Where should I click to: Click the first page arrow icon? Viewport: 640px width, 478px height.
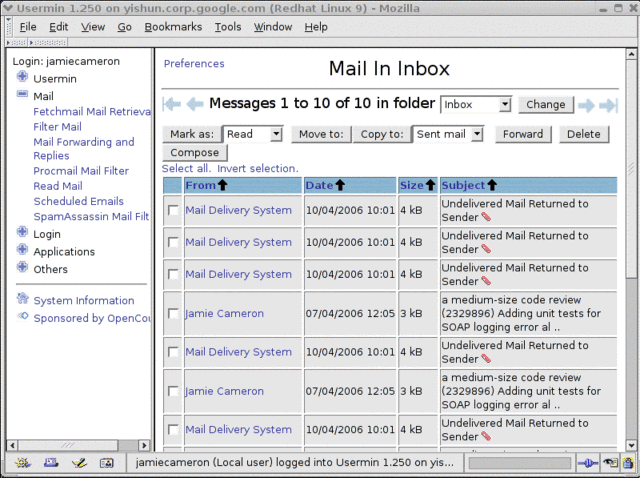[x=171, y=104]
